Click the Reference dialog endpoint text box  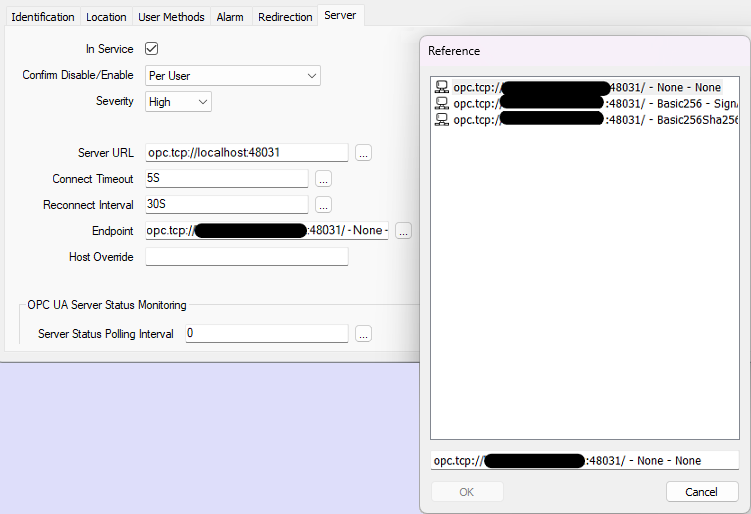point(584,461)
